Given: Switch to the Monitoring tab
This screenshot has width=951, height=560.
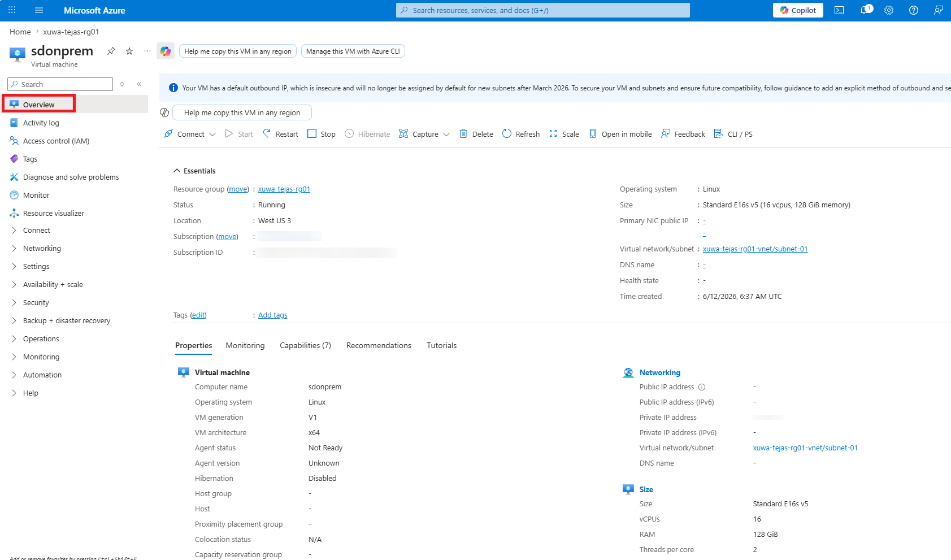Looking at the screenshot, I should [x=245, y=346].
